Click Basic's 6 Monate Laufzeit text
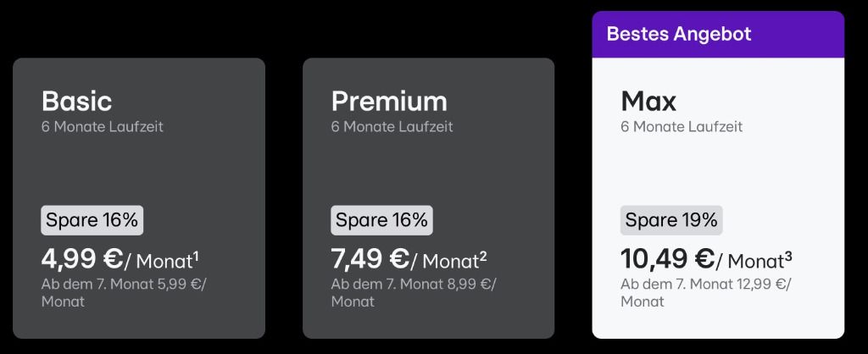Screen dimensions: 868x354 [103, 127]
